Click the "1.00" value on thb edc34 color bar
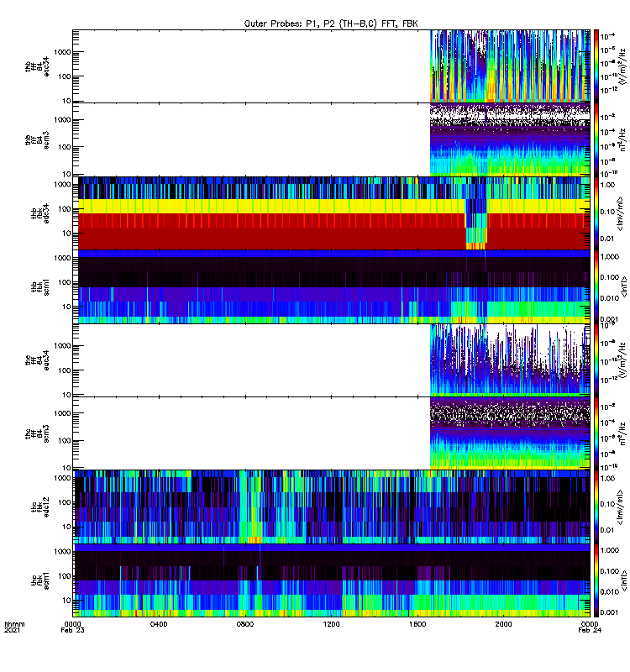This screenshot has width=630, height=672. 607,185
